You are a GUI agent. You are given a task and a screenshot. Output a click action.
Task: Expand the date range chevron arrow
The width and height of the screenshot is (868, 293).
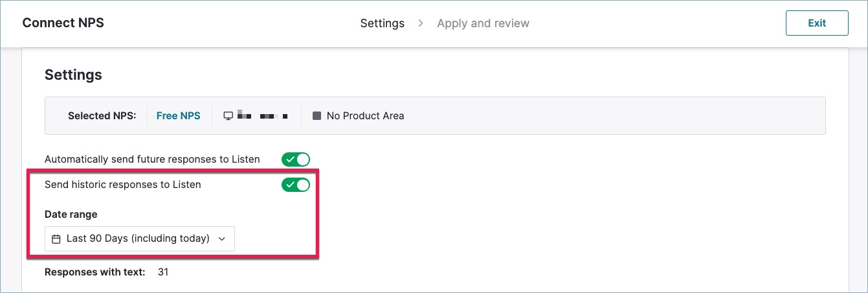click(222, 239)
